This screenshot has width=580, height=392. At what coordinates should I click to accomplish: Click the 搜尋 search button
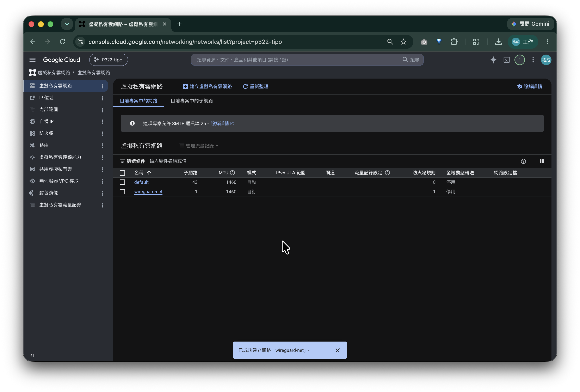pyautogui.click(x=411, y=60)
